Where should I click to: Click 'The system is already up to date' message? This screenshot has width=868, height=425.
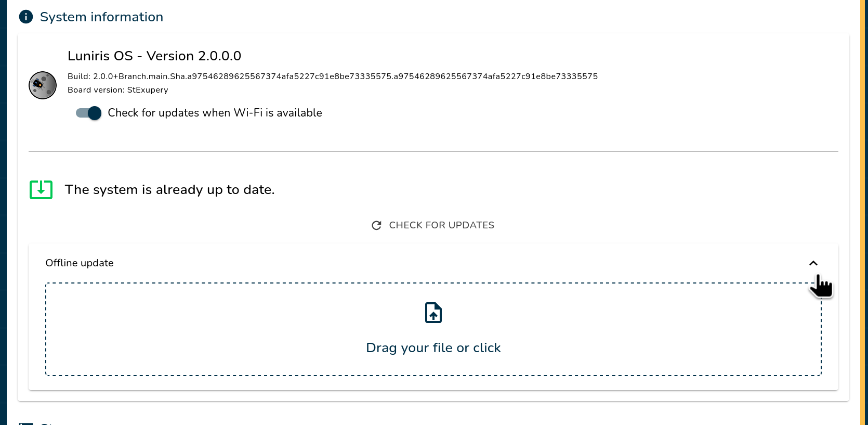click(x=170, y=190)
